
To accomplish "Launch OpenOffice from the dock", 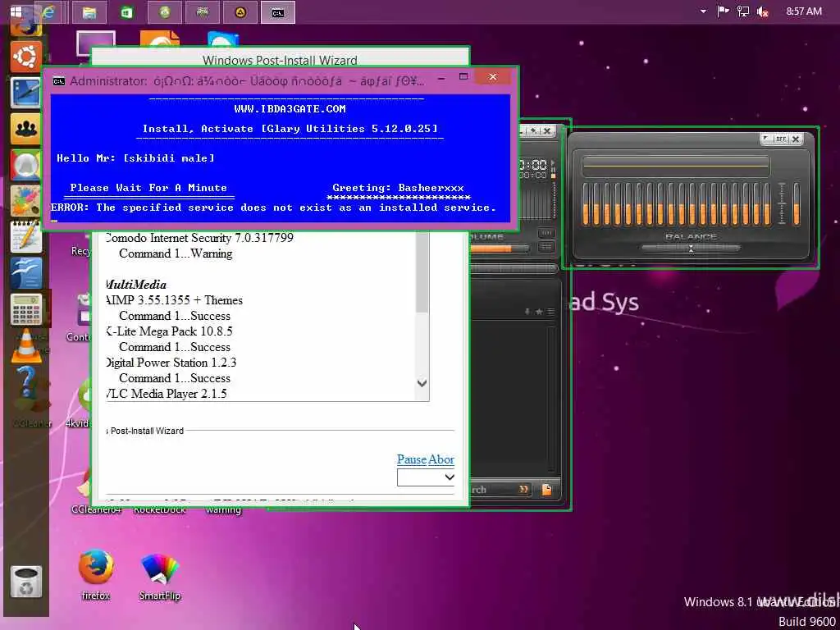I will coord(25,272).
